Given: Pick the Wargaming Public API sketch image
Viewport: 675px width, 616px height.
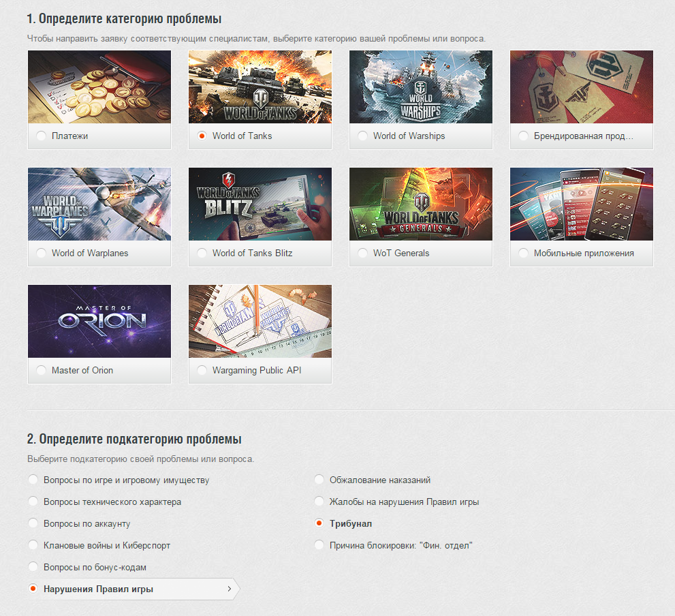Looking at the screenshot, I should click(260, 322).
